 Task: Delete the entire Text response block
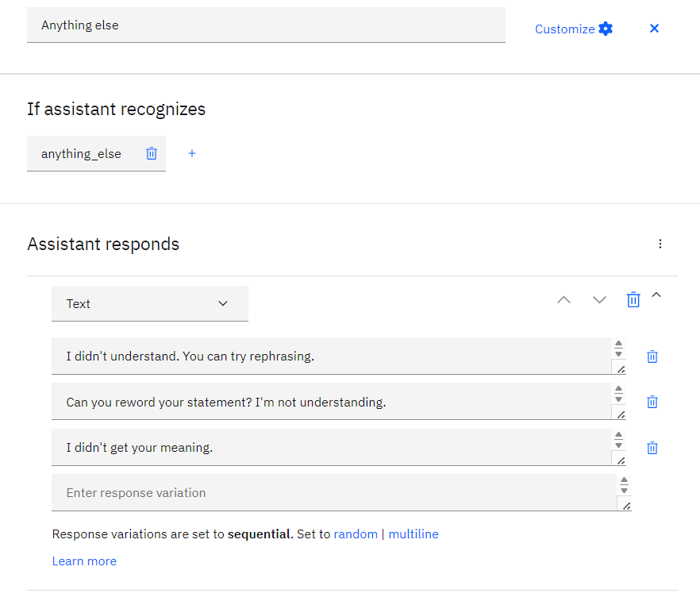(633, 299)
